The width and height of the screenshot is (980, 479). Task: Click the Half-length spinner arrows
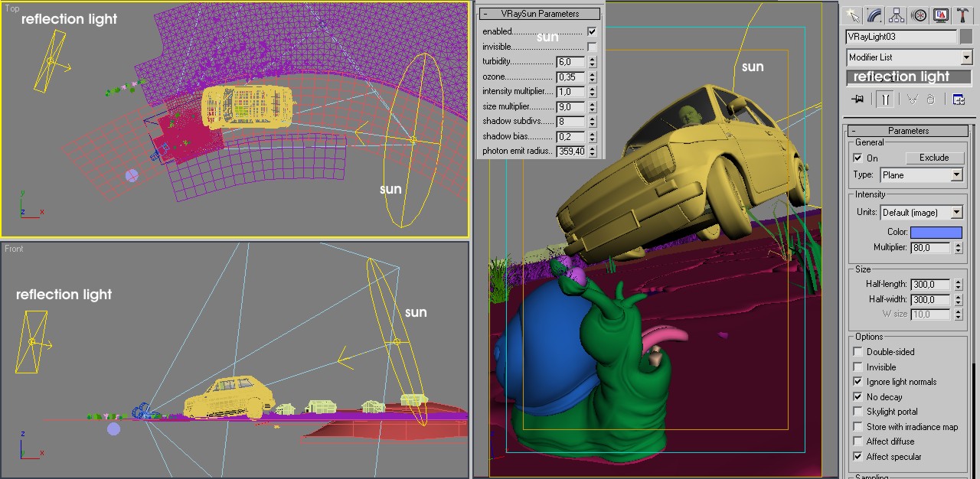[957, 285]
